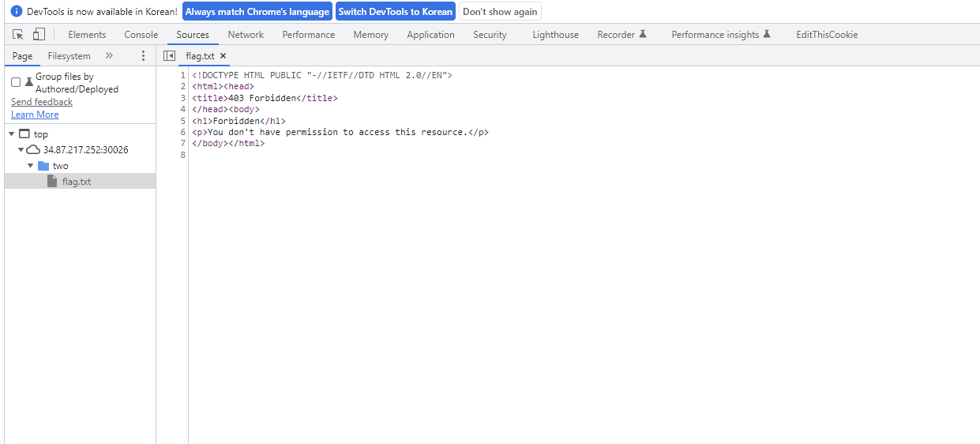The height and width of the screenshot is (444, 980).
Task: Open the Network tab
Action: pos(246,35)
